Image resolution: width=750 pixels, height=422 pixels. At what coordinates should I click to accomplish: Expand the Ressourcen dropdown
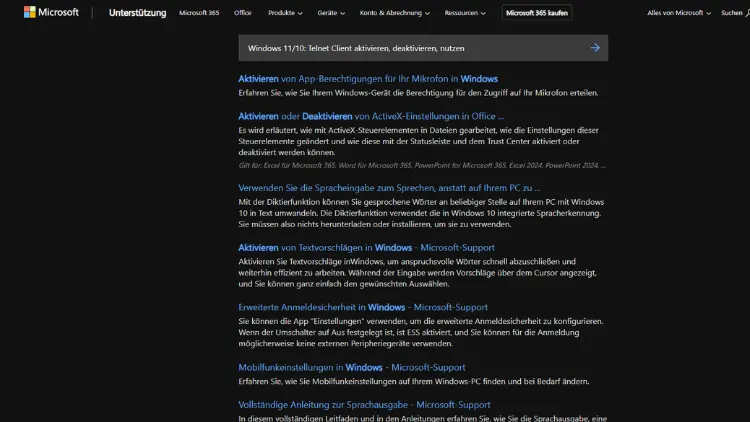click(x=465, y=13)
